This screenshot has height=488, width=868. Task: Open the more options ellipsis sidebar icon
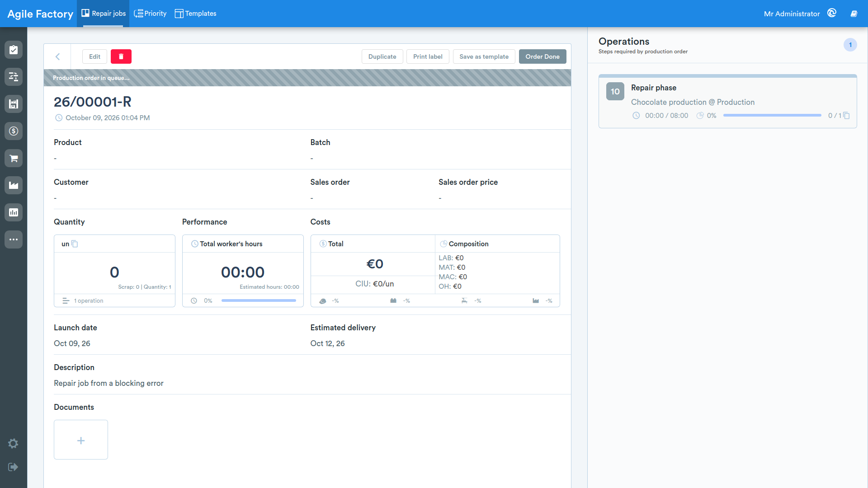point(14,239)
